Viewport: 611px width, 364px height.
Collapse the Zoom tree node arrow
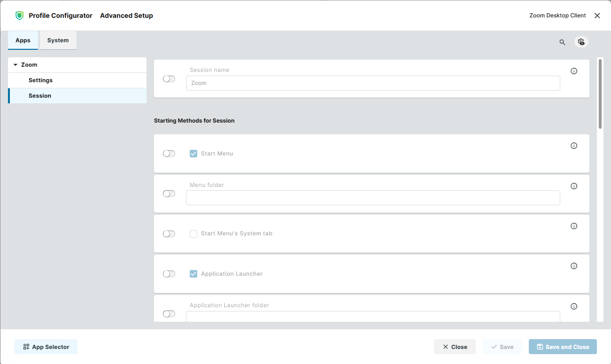[15, 65]
